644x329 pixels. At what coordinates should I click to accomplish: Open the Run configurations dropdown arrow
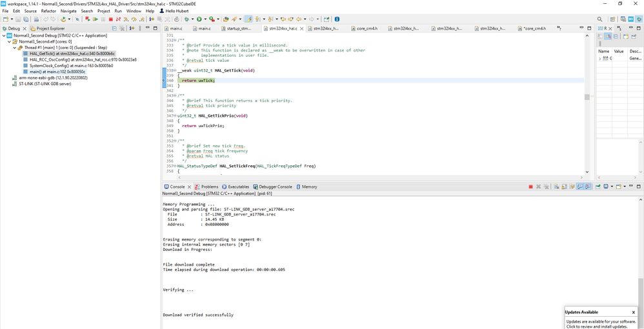[x=205, y=19]
